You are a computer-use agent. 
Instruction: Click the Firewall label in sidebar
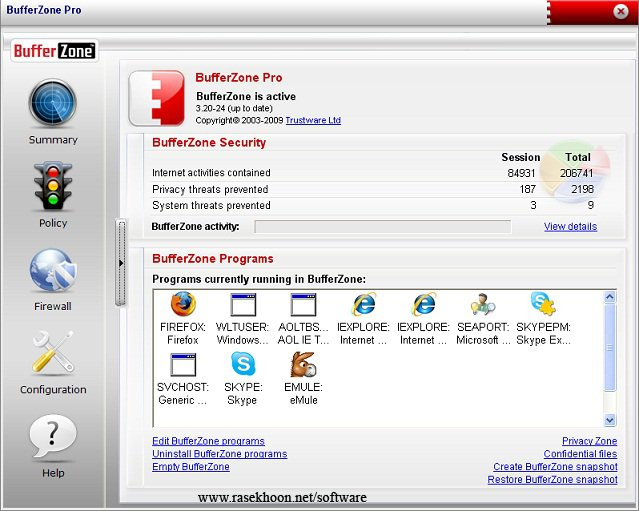coord(53,306)
